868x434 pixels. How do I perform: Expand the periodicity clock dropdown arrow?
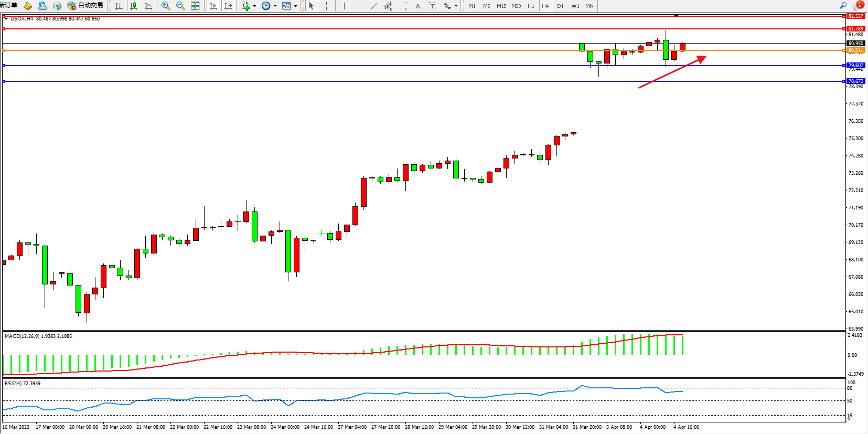(x=275, y=6)
